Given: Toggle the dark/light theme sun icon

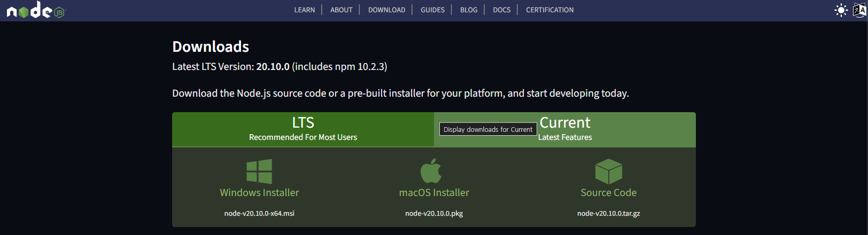Looking at the screenshot, I should 841,10.
